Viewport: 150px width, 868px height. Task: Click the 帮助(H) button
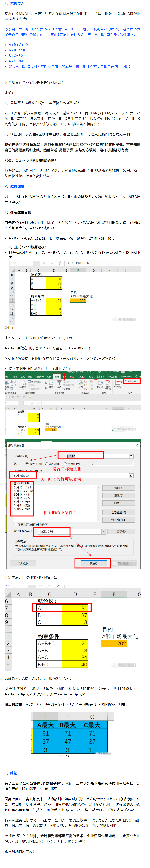[23, 563]
